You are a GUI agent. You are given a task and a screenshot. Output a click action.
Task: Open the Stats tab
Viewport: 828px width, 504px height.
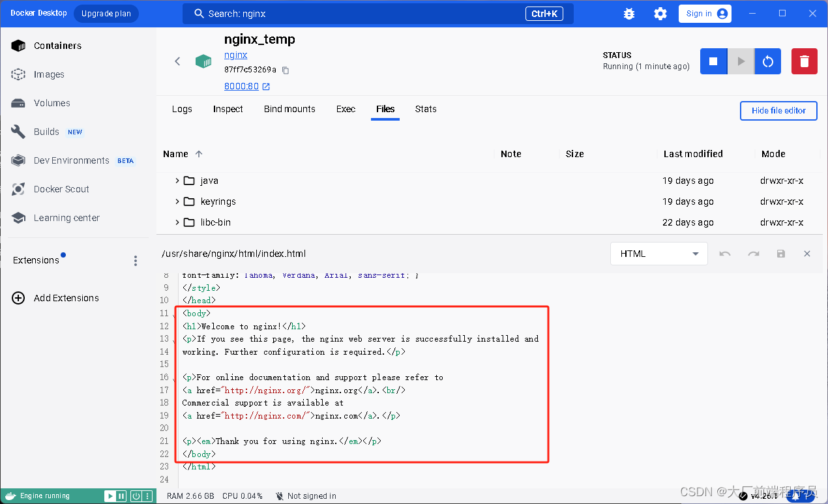click(x=426, y=109)
